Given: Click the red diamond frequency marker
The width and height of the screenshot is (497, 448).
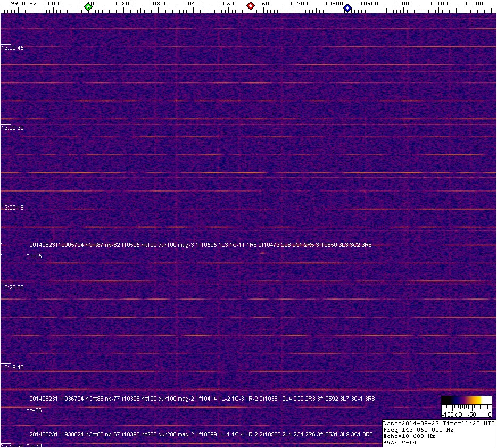Looking at the screenshot, I should click(x=250, y=6).
